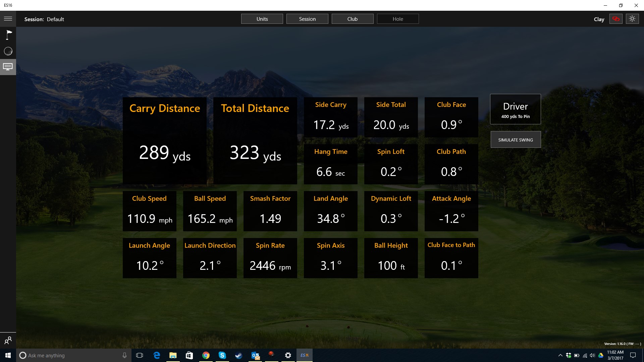Select the Clay profile name
644x362 pixels.
click(599, 19)
